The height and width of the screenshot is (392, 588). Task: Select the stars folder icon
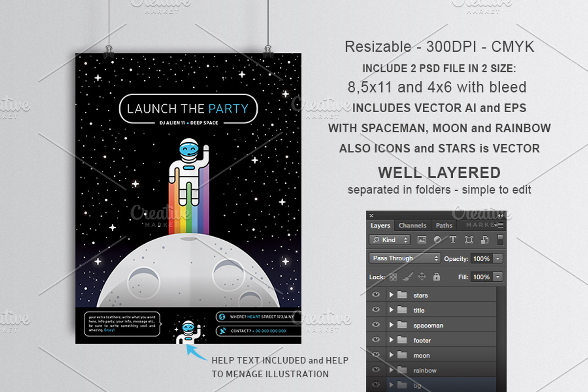click(402, 295)
